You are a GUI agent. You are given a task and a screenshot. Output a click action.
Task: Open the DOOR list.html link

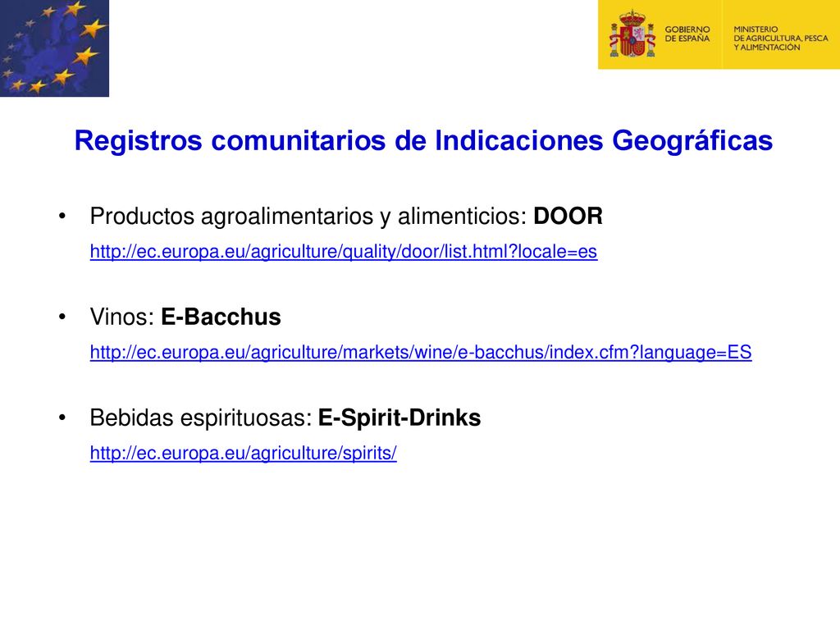tap(344, 251)
